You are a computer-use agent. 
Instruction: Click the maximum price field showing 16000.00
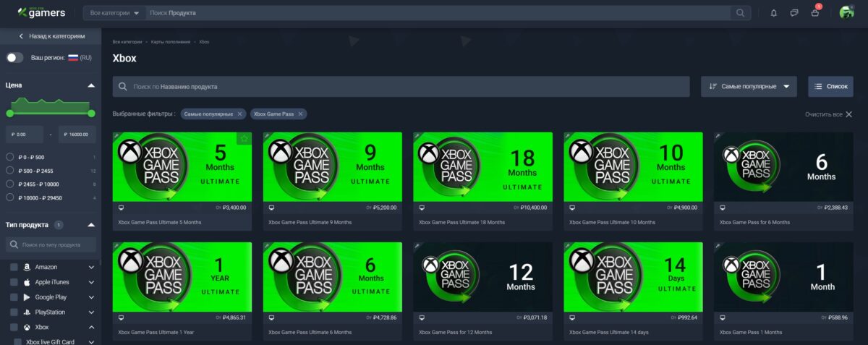[77, 135]
